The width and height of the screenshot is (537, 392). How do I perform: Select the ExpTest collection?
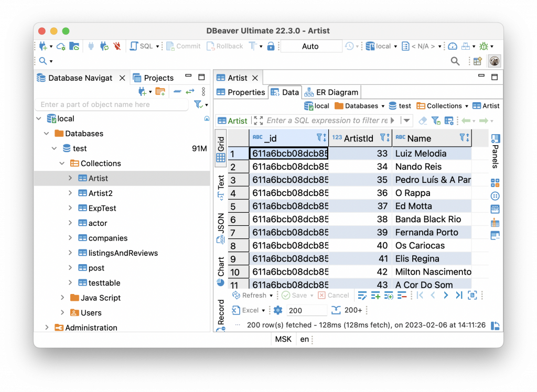coord(102,208)
